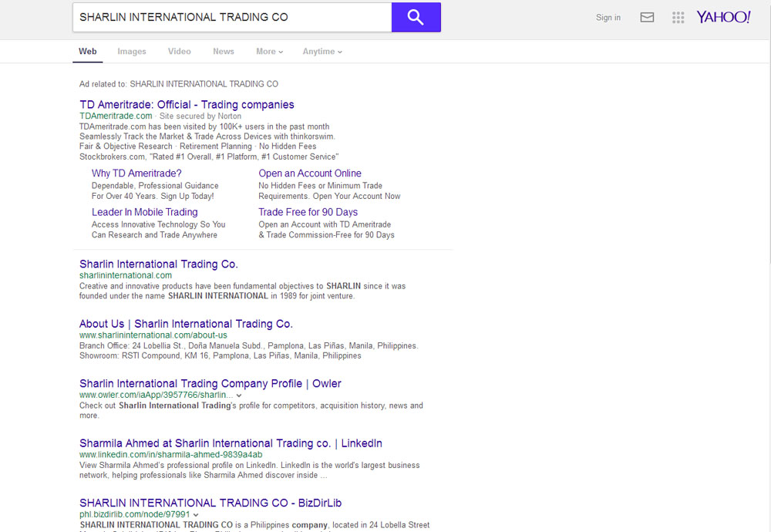The image size is (771, 532).
Task: Switch to the Video tab
Action: 180,51
